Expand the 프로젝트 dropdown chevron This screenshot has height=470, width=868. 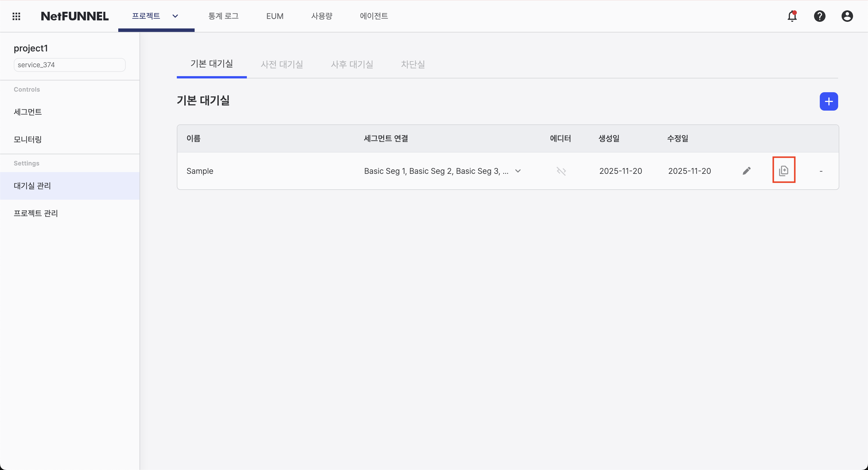coord(175,16)
